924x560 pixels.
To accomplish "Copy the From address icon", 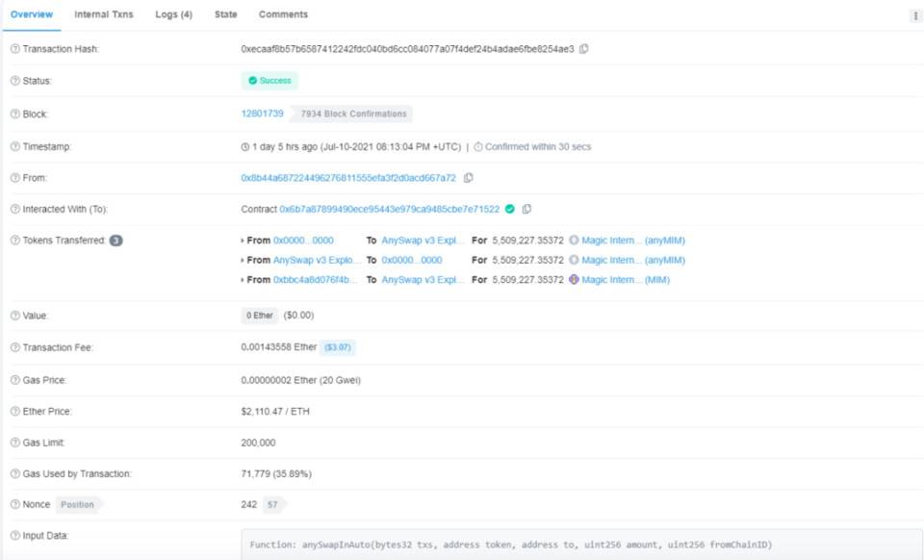I will point(469,178).
